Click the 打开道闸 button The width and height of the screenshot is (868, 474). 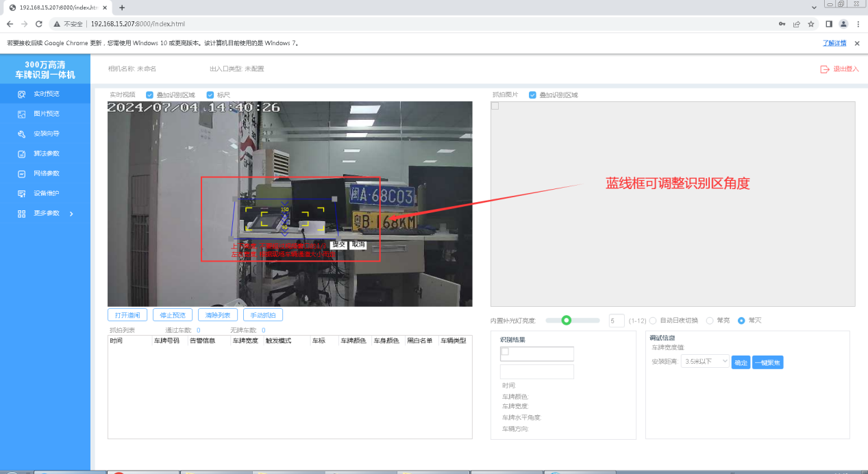tap(127, 315)
